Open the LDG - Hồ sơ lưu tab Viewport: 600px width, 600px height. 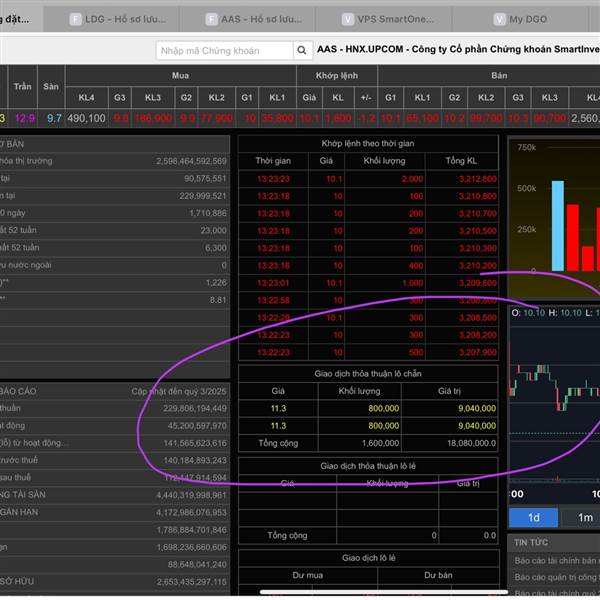point(118,19)
